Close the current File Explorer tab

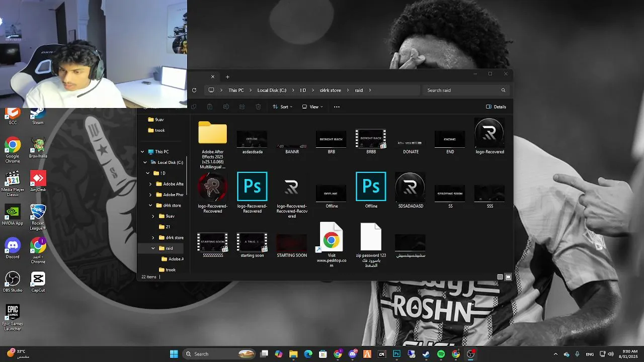pyautogui.click(x=213, y=77)
